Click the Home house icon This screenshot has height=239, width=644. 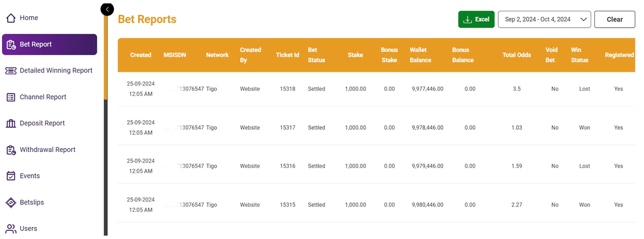pyautogui.click(x=11, y=18)
